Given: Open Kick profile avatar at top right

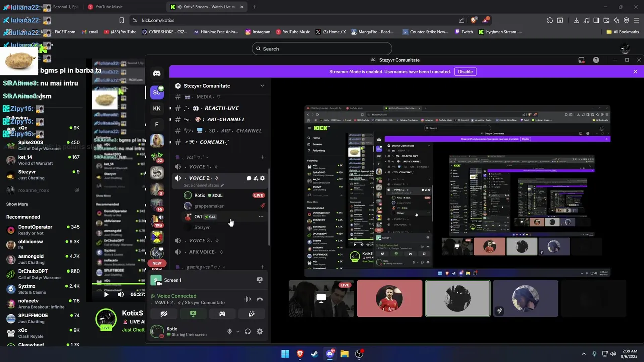Looking at the screenshot, I should point(625,49).
